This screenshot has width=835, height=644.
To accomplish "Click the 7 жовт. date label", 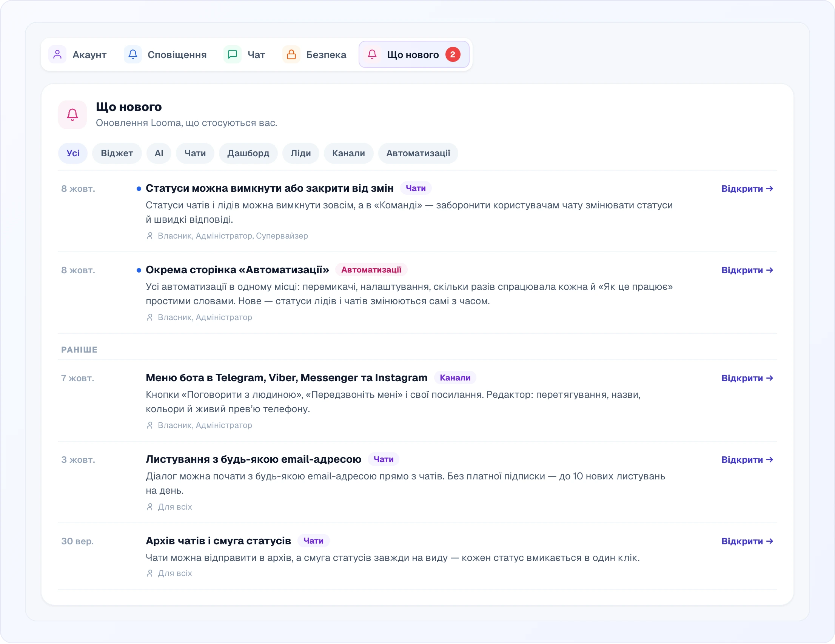I will 78,378.
